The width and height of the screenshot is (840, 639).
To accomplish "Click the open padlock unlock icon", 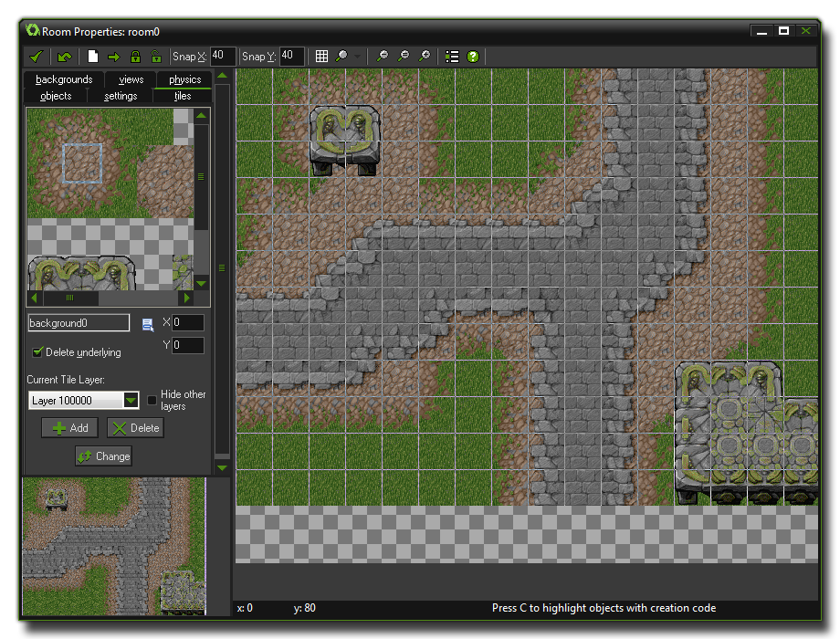I will (x=156, y=57).
